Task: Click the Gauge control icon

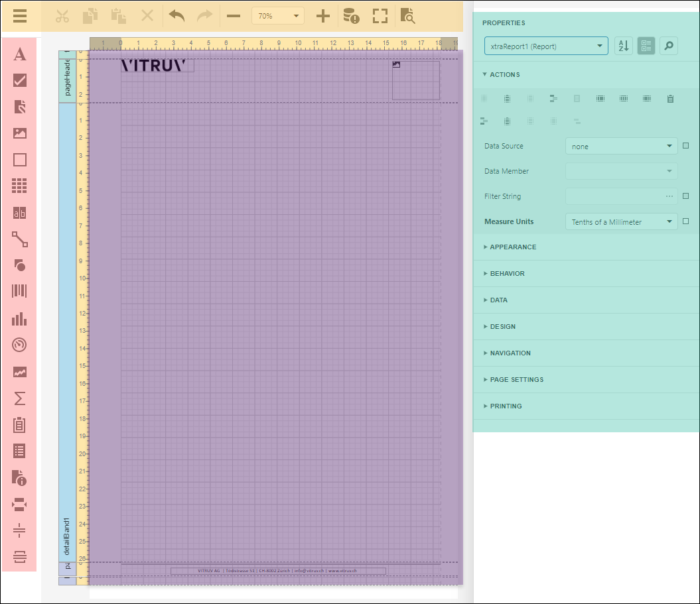Action: tap(20, 345)
